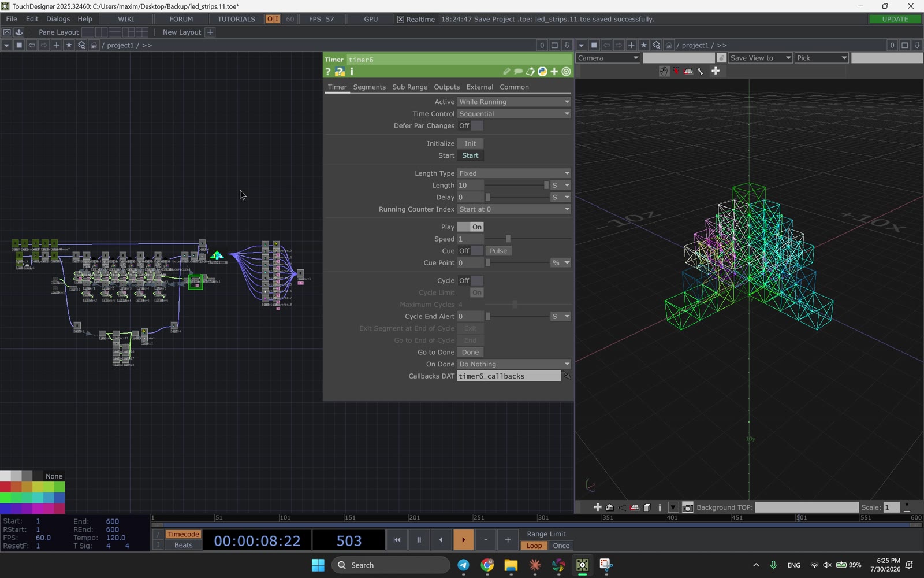This screenshot has height=578, width=924.
Task: Click the star bookmark icon in left pane bar
Action: [69, 45]
